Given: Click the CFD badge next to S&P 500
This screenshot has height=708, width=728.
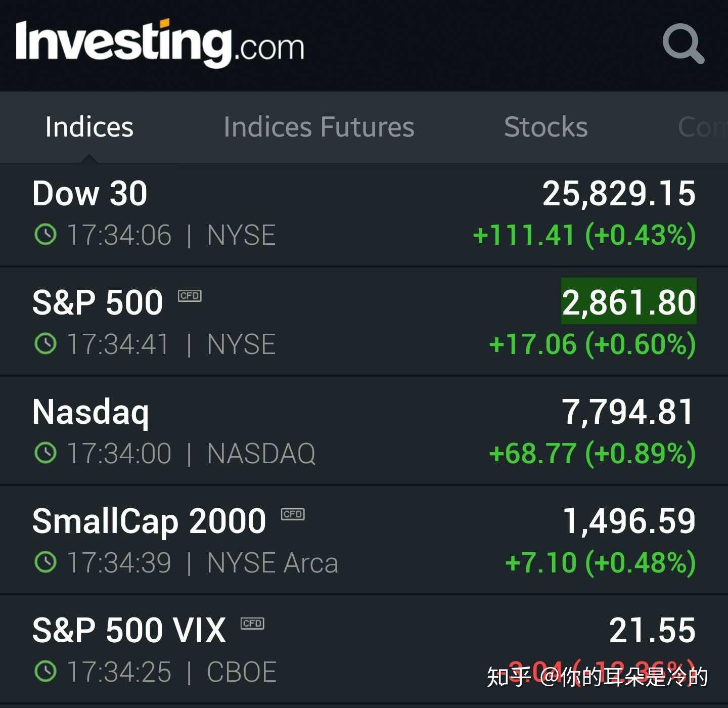Looking at the screenshot, I should (190, 296).
